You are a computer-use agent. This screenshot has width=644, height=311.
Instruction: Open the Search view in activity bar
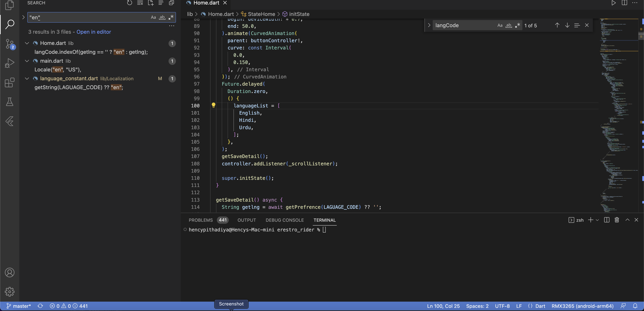(10, 24)
